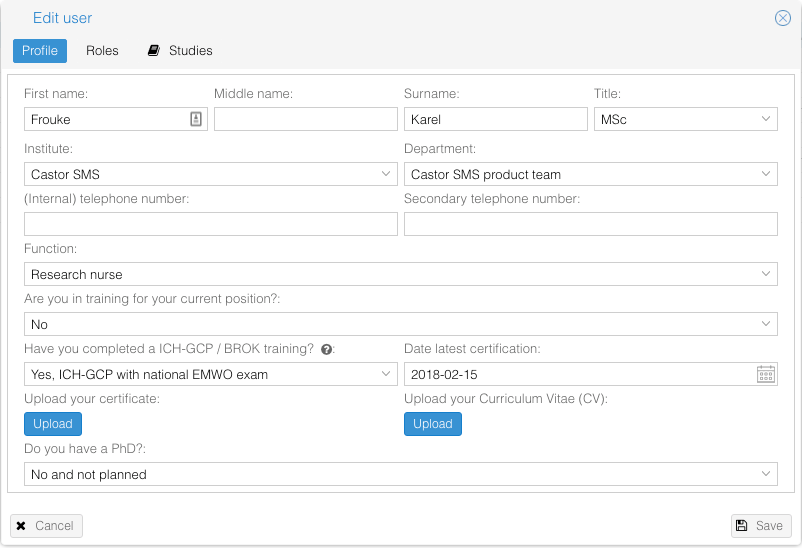802x548 pixels.
Task: Click Upload for Curriculum Vitae
Action: pyautogui.click(x=433, y=424)
